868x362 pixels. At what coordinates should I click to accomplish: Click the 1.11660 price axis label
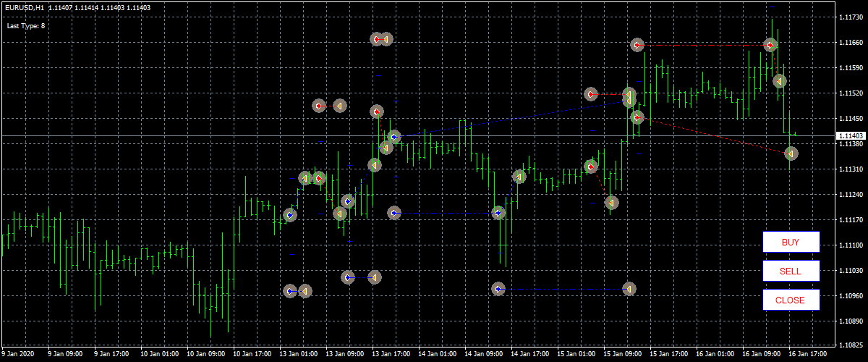[851, 43]
